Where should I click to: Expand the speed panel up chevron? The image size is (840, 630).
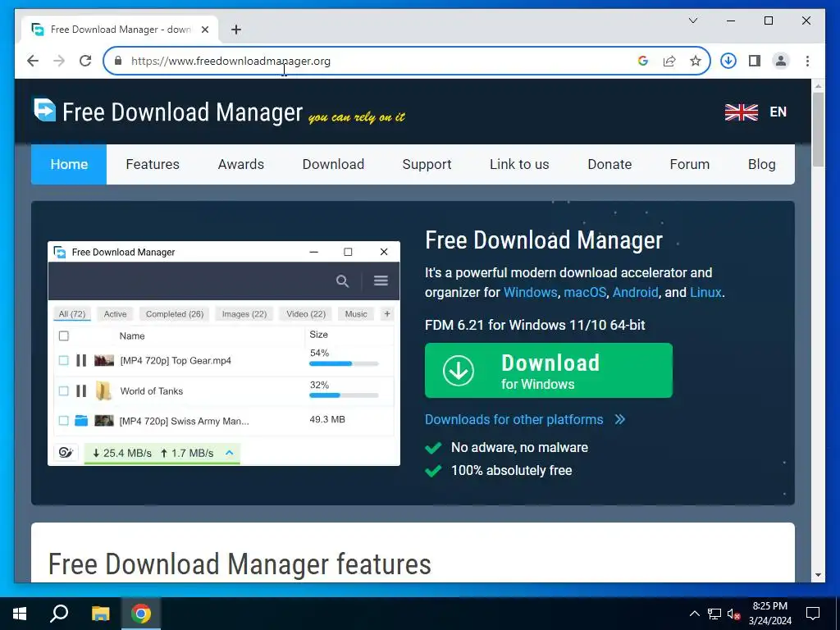pos(230,453)
